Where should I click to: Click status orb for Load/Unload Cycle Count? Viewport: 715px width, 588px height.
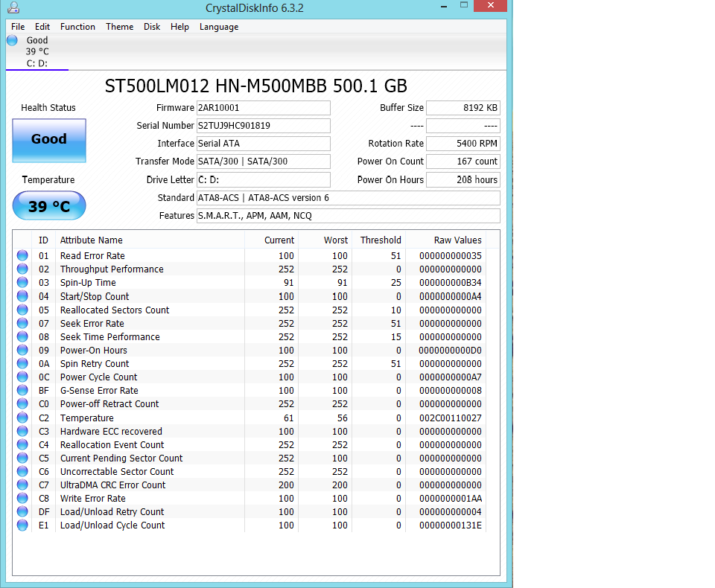click(x=22, y=525)
